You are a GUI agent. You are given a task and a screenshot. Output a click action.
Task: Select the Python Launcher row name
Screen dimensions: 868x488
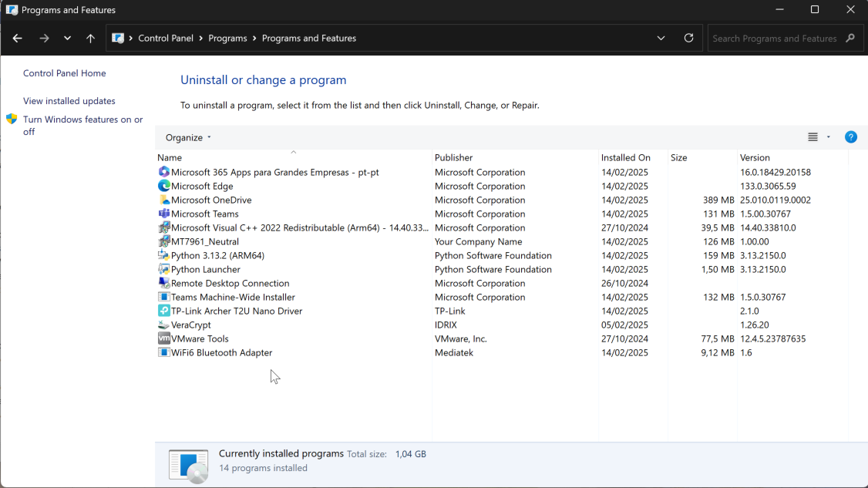(205, 269)
